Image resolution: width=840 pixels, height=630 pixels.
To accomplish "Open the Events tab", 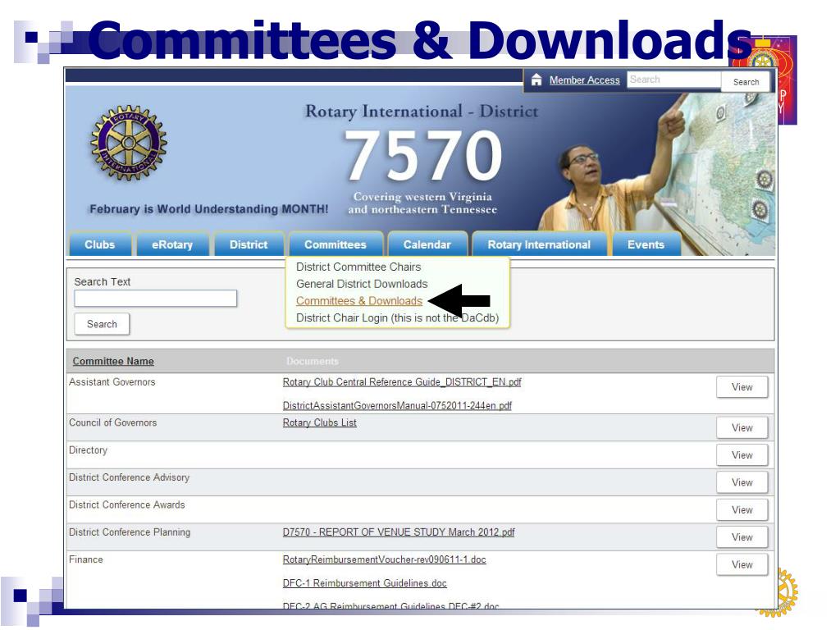I will tap(646, 244).
